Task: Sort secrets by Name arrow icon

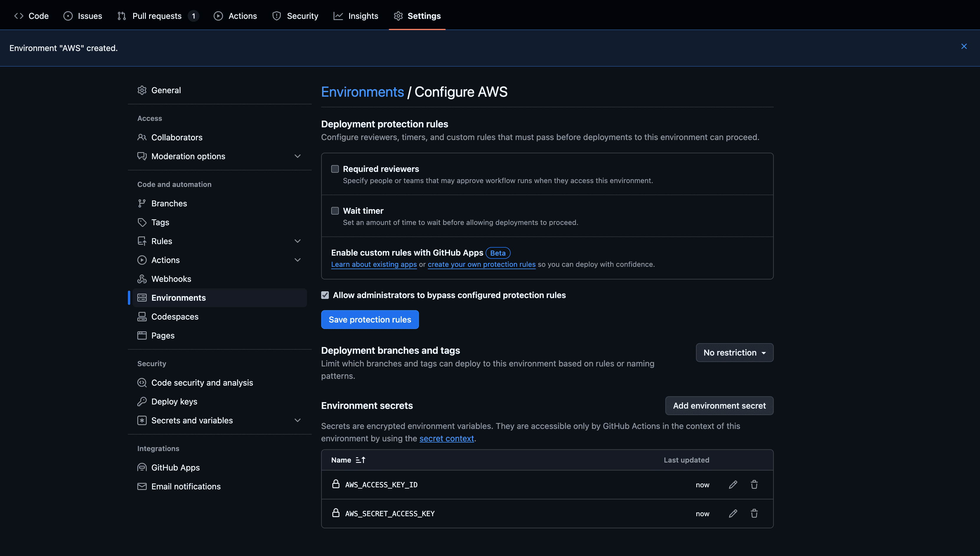Action: [x=360, y=460]
